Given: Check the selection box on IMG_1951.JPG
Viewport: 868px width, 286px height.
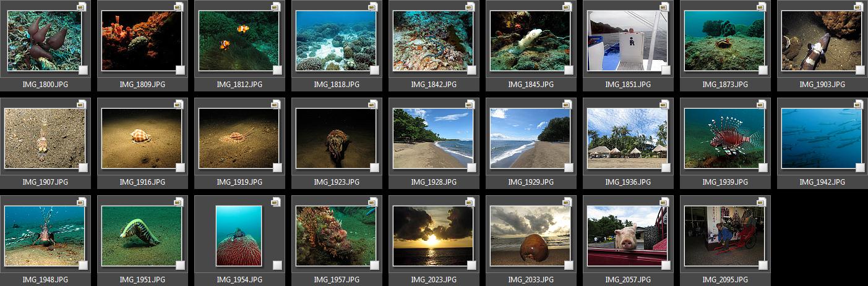Looking at the screenshot, I should click(180, 265).
